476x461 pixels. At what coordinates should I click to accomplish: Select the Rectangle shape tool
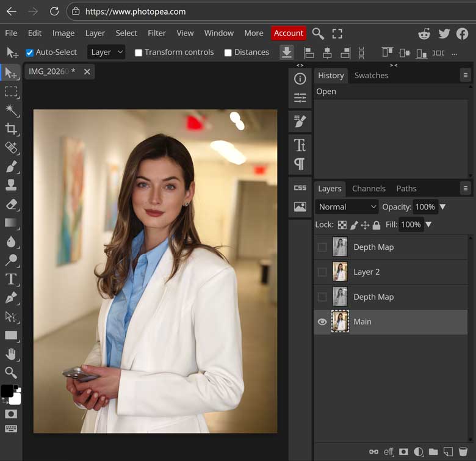pyautogui.click(x=11, y=335)
